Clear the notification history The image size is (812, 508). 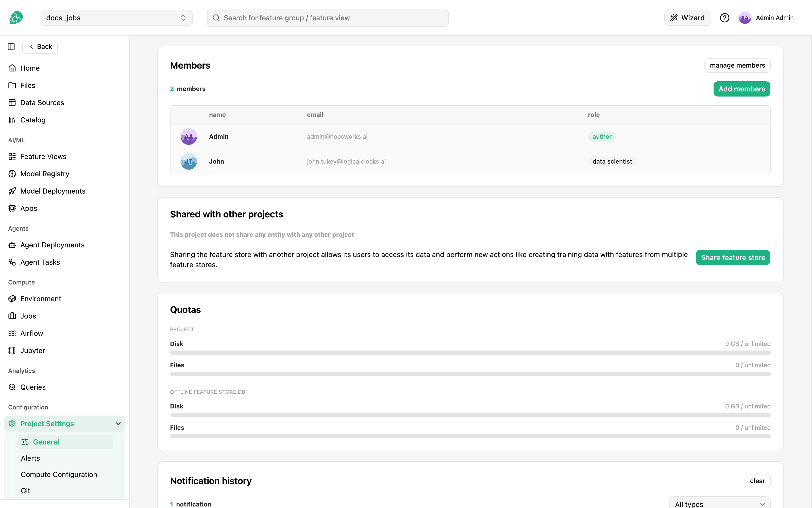[x=757, y=481]
